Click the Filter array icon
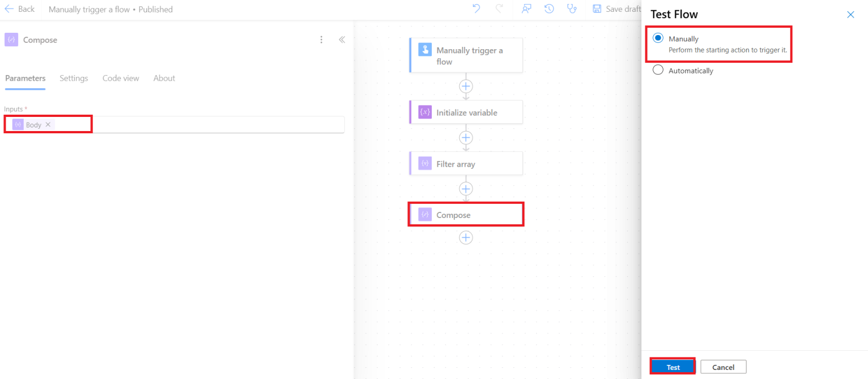Viewport: 868px width, 379px height. 425,164
